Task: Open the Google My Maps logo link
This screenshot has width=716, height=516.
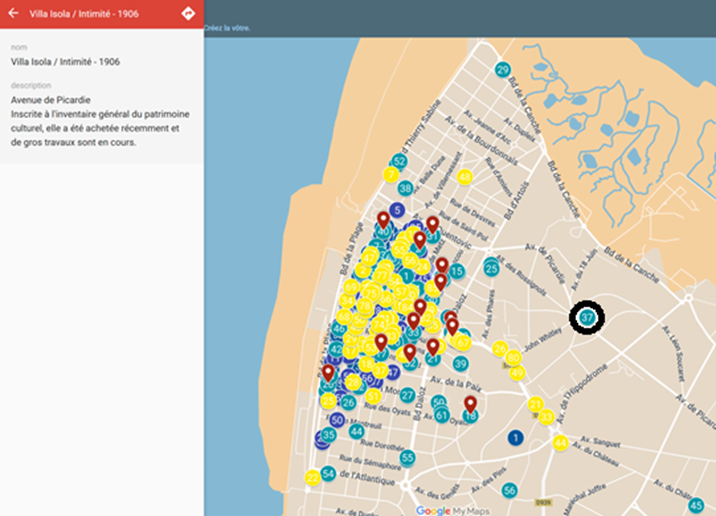Action: [447, 510]
